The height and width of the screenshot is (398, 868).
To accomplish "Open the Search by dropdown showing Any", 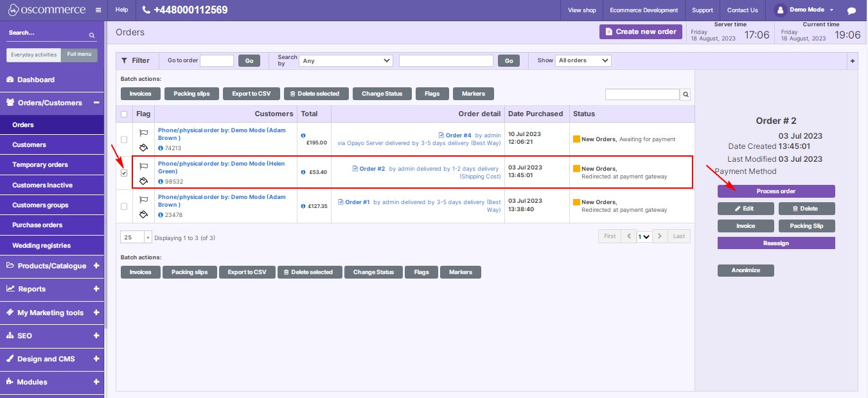I will [345, 60].
